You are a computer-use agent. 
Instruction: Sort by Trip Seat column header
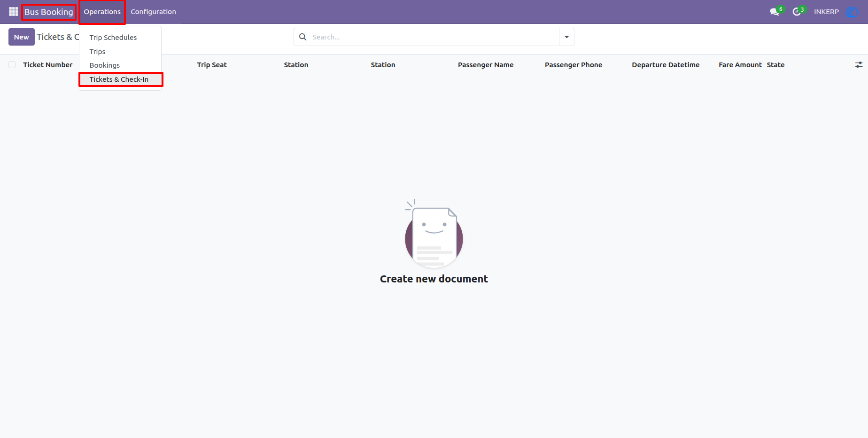click(x=212, y=65)
